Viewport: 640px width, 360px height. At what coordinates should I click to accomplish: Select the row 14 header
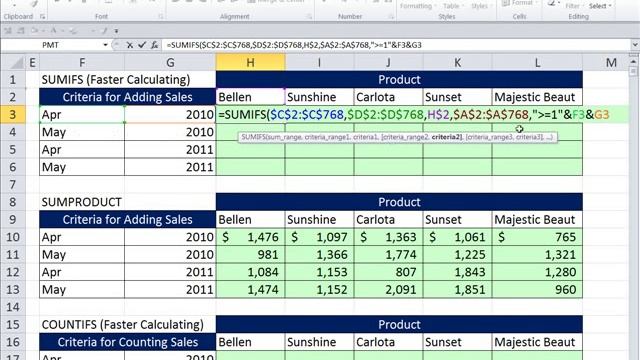[13, 307]
